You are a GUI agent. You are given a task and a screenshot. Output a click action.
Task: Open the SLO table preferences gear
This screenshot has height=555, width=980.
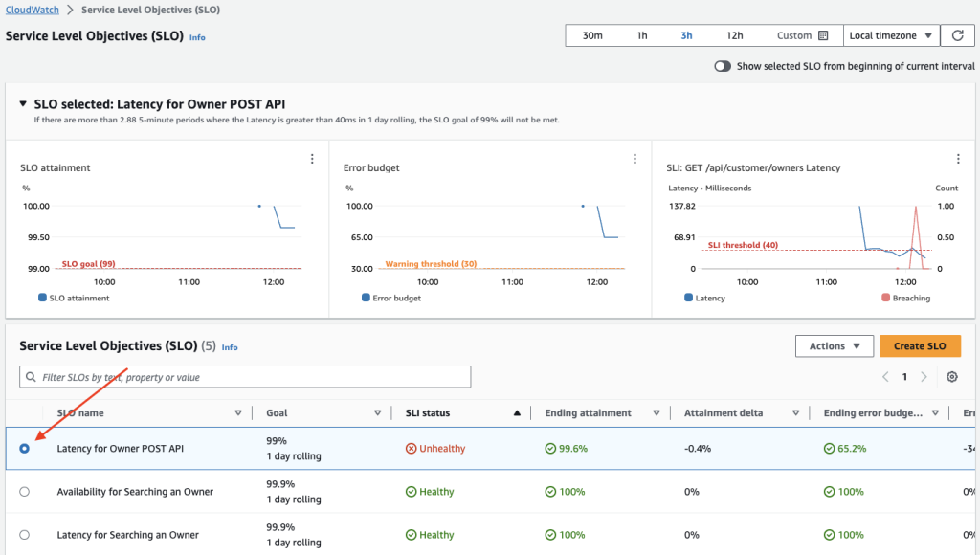pos(951,377)
